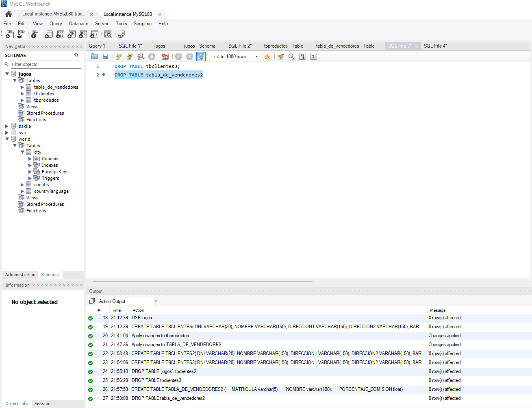Image resolution: width=532 pixels, height=408 pixels.
Task: Create a new stored procedure icon
Action: tap(83, 35)
